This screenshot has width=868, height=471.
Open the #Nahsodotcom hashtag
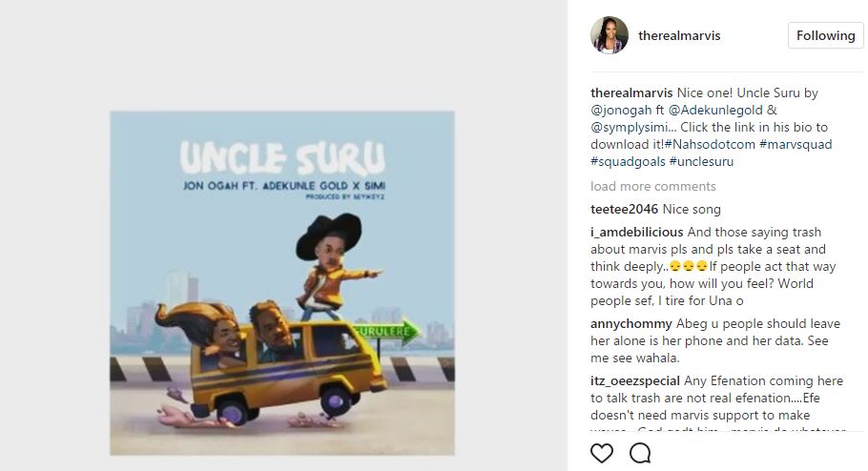pos(711,145)
